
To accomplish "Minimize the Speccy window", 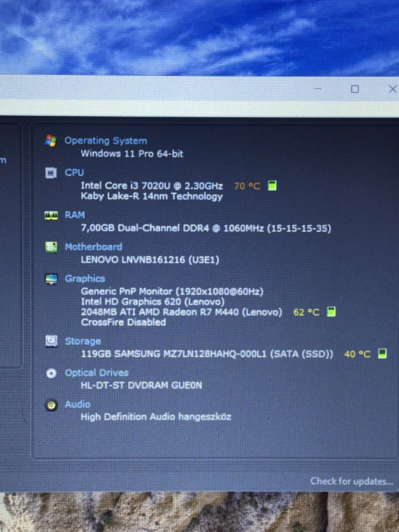I will point(318,89).
